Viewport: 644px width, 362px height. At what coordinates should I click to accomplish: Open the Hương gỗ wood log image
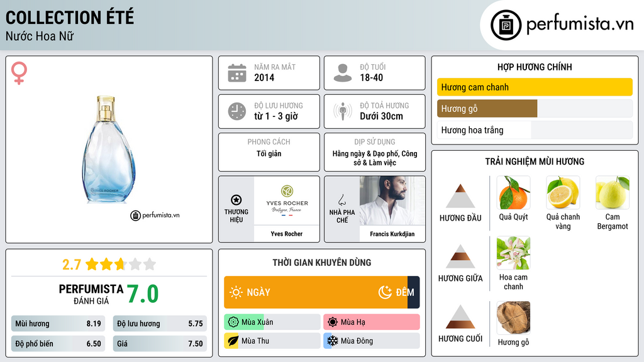point(513,318)
